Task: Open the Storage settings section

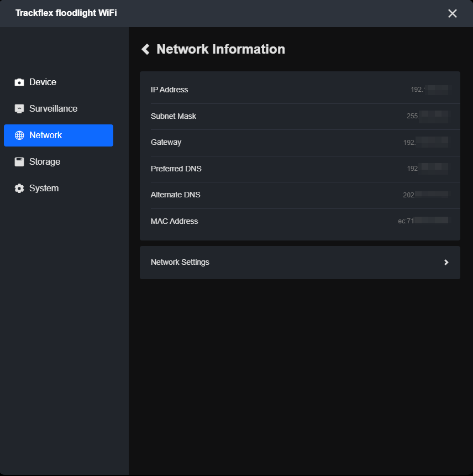Action: (x=59, y=162)
